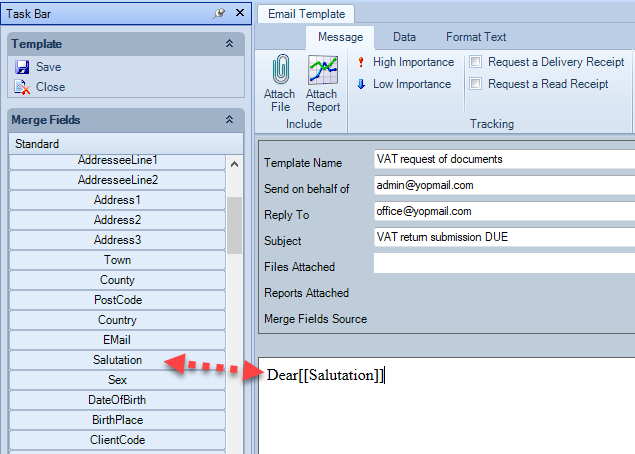Insert the PostCode merge field

tap(117, 300)
